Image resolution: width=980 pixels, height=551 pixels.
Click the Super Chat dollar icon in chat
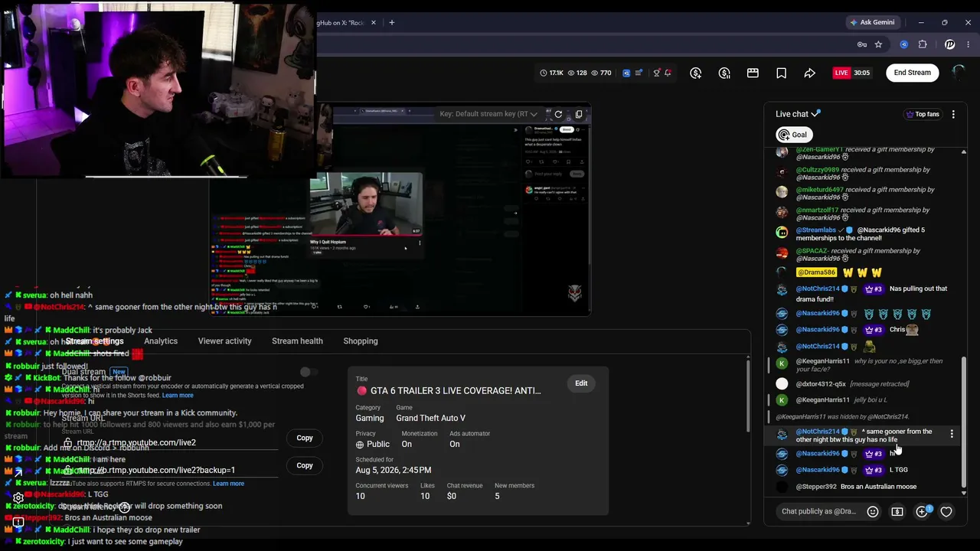(x=897, y=511)
